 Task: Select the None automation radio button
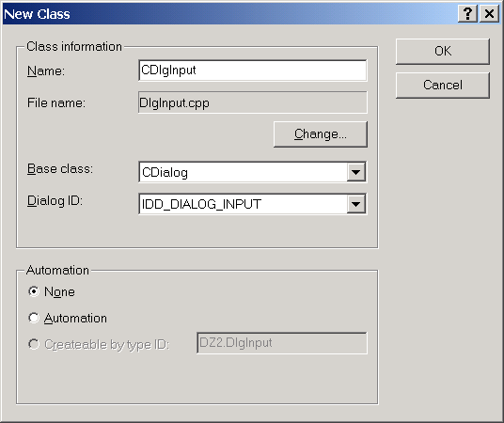tap(34, 291)
